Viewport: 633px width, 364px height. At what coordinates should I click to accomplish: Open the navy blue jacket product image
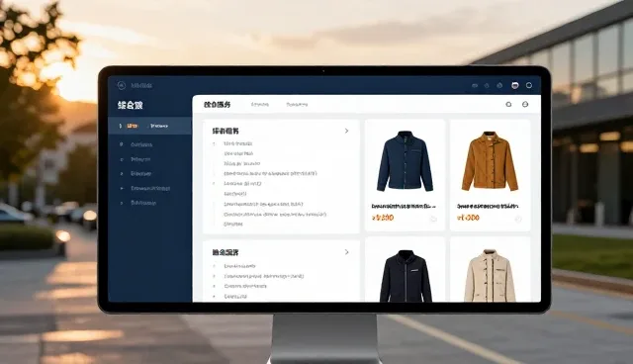pyautogui.click(x=405, y=161)
